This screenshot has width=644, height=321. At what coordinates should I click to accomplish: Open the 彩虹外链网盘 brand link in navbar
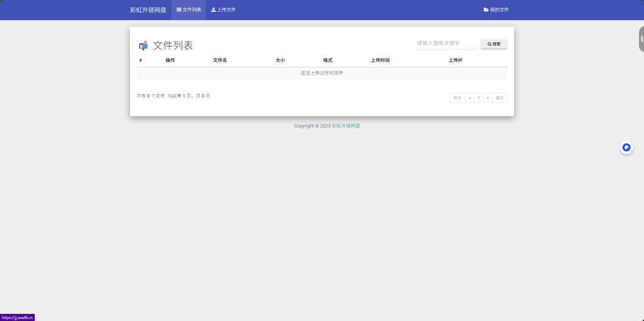pyautogui.click(x=148, y=10)
